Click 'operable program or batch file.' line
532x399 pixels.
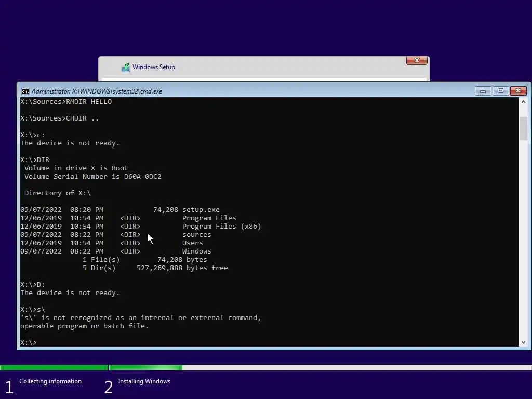(x=85, y=326)
